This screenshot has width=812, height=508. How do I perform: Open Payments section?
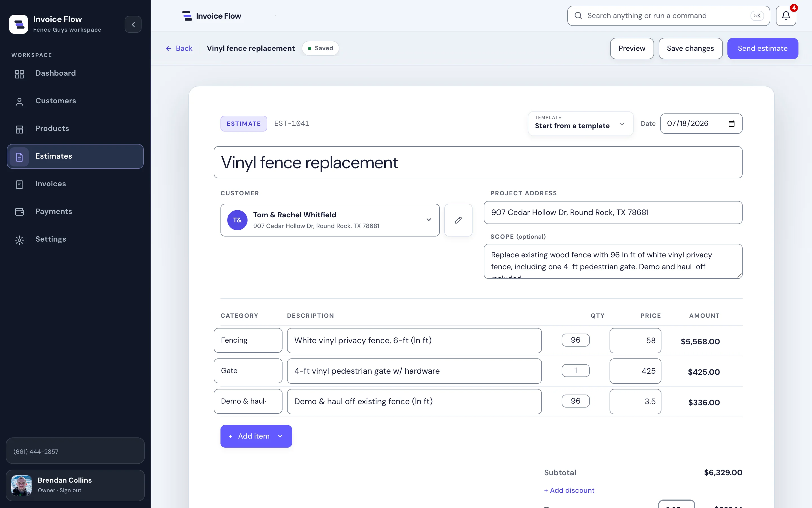point(75,211)
